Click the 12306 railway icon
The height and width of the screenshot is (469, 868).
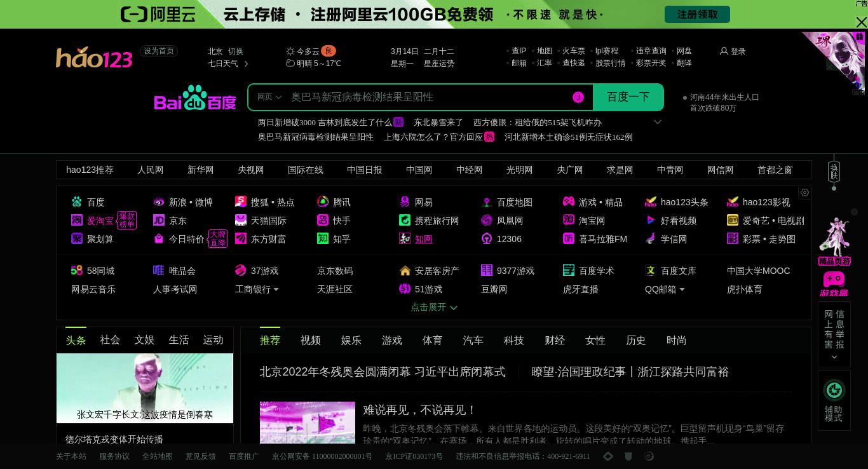click(487, 239)
